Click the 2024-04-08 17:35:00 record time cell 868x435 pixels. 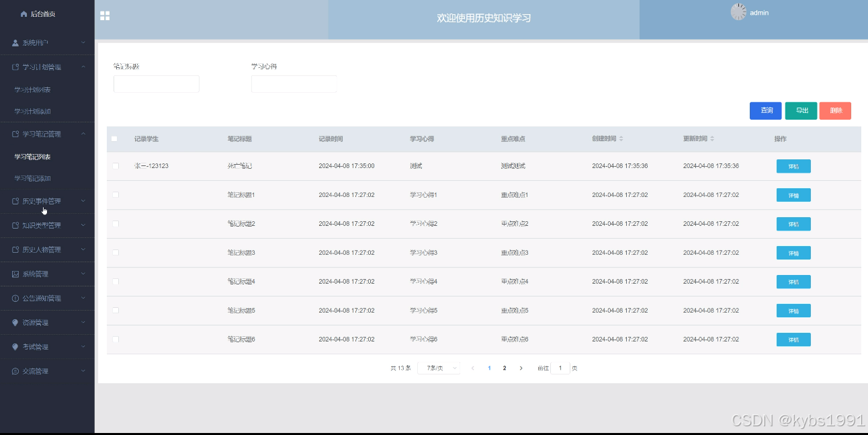(x=347, y=166)
